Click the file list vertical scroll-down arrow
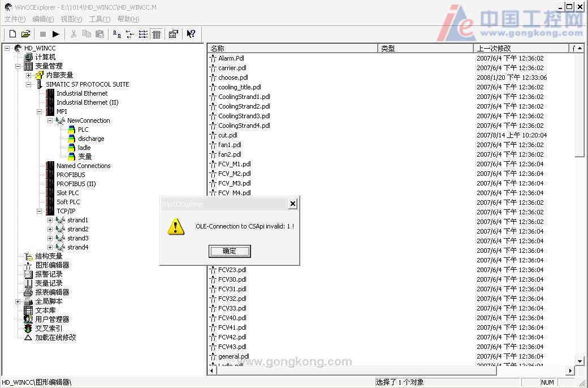The image size is (588, 388). pos(580,361)
